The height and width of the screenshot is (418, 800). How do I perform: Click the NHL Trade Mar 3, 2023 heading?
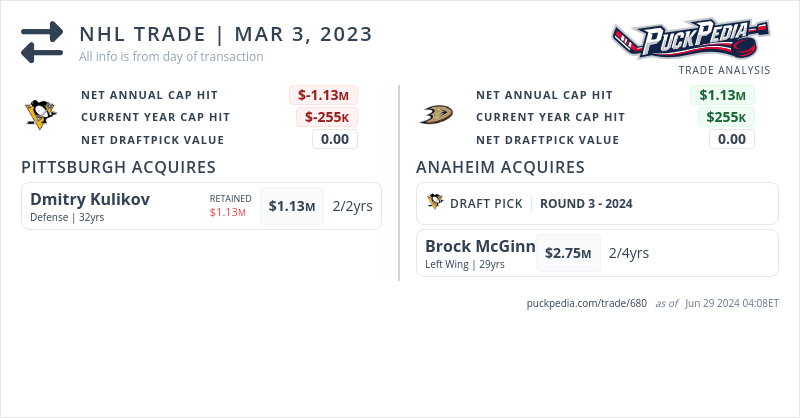226,34
